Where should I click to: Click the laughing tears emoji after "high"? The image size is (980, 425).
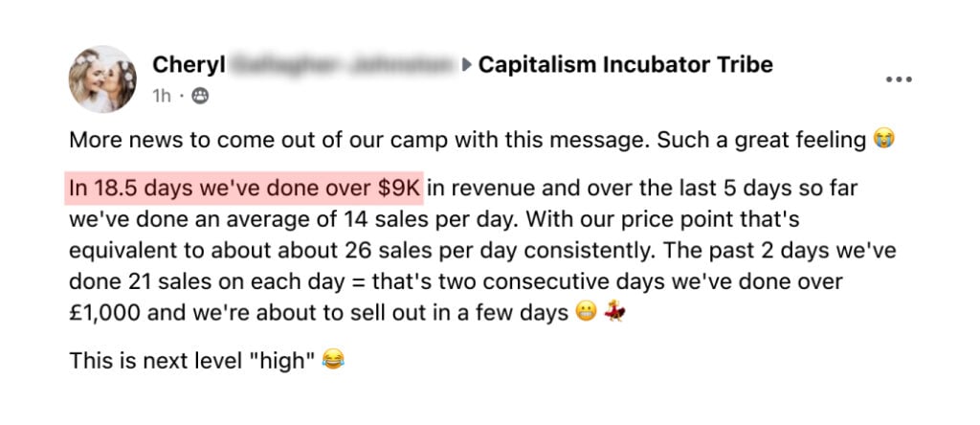(x=333, y=359)
